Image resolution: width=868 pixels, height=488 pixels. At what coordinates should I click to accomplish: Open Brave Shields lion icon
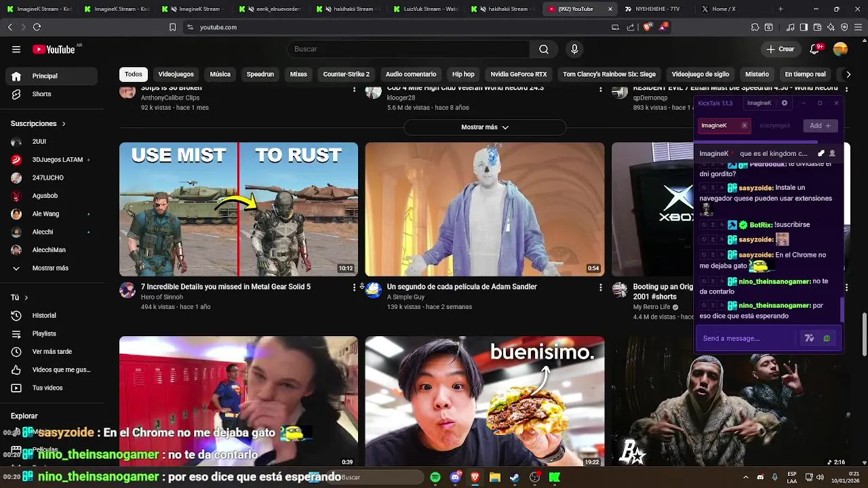tap(647, 27)
